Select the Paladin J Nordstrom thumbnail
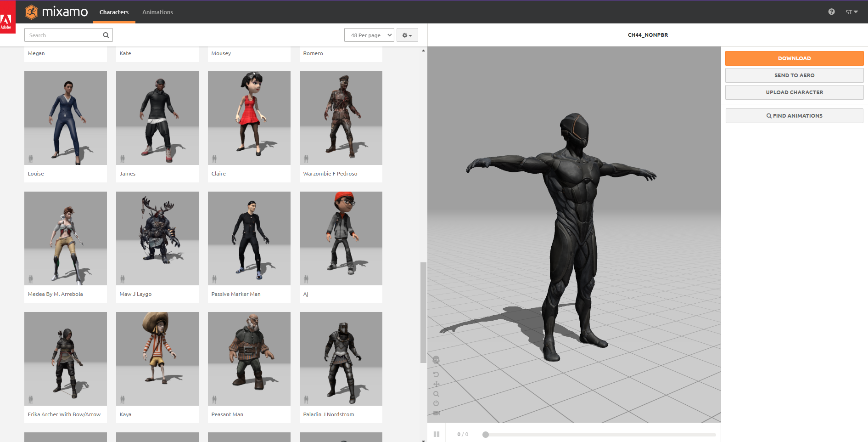 coord(341,359)
